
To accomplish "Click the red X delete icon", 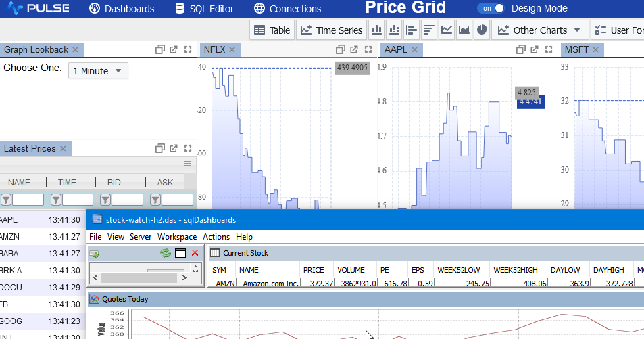I will pos(195,253).
